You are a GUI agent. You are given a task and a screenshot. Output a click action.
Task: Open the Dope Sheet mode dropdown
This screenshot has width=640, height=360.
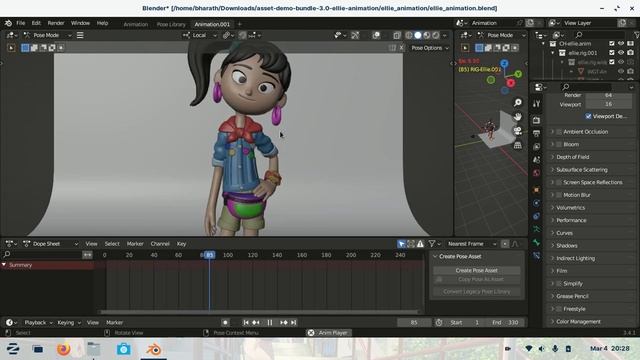51,244
